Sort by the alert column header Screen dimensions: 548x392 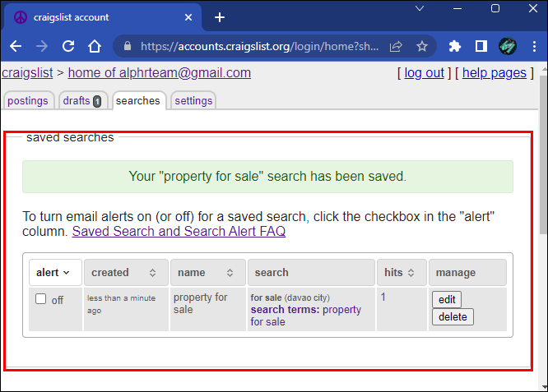pos(56,272)
